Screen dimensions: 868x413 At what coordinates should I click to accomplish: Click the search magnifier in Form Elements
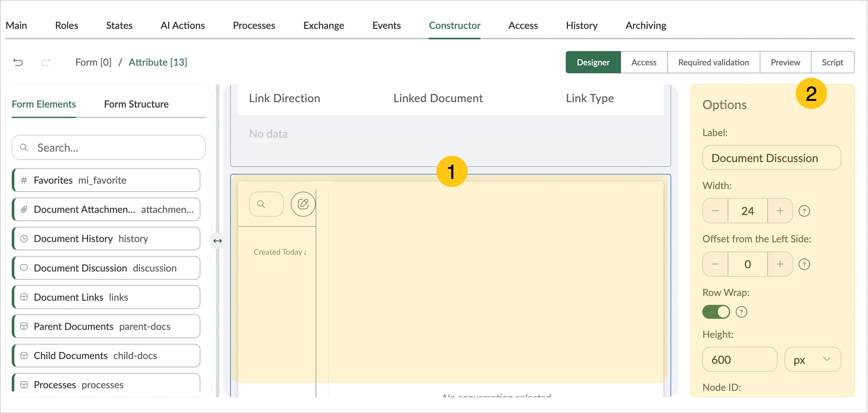[24, 147]
